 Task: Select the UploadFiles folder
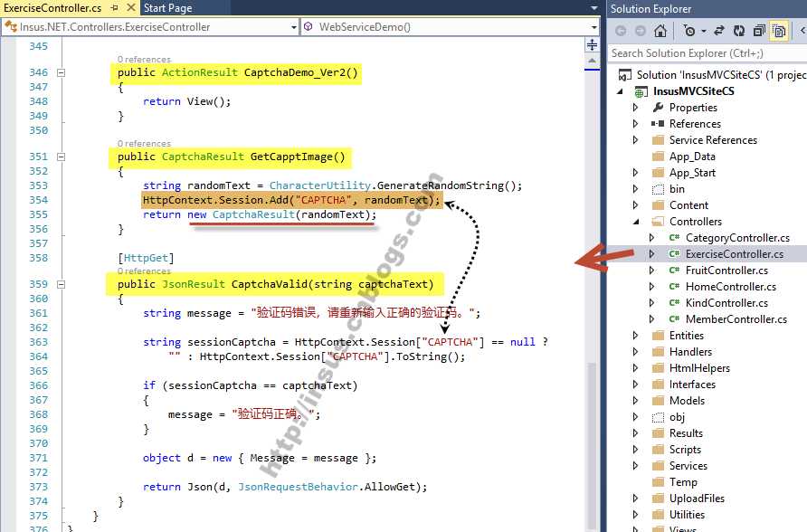pyautogui.click(x=697, y=499)
